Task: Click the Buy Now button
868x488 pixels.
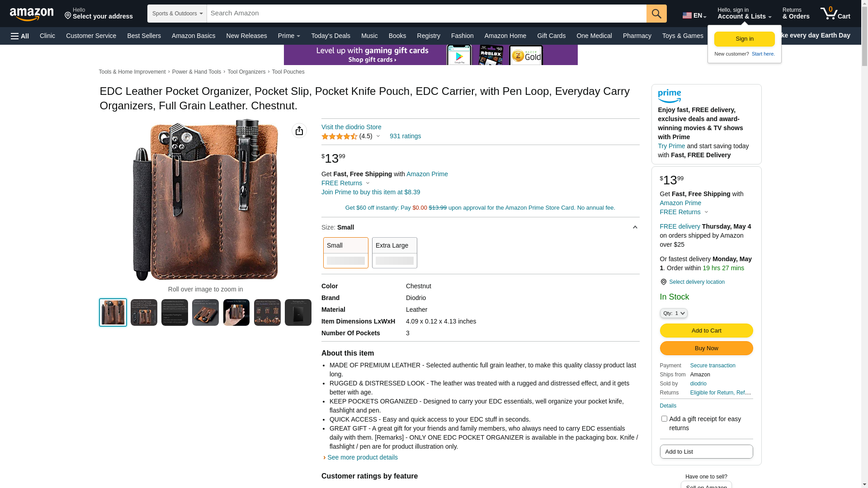Action: (x=706, y=348)
